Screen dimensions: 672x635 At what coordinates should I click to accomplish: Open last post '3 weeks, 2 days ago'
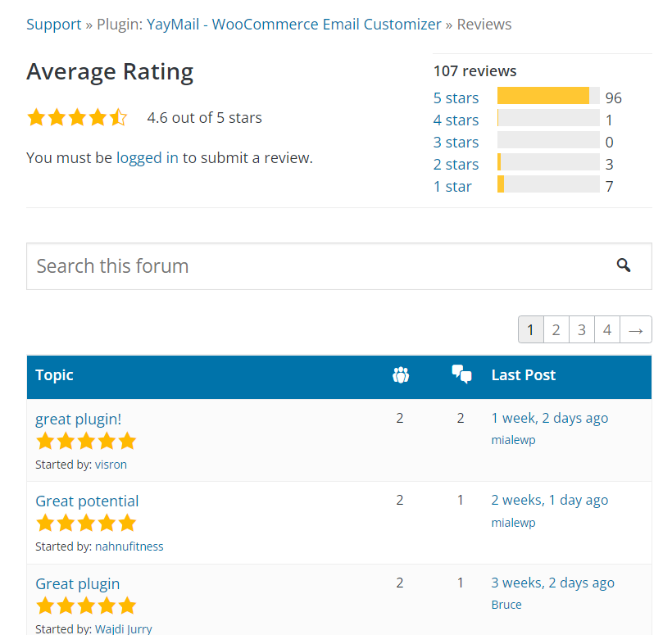552,583
